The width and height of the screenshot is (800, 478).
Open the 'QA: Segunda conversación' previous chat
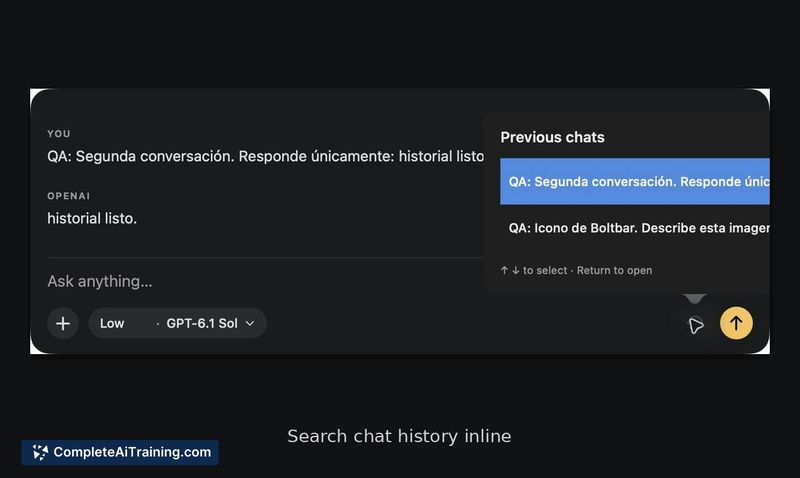pyautogui.click(x=635, y=182)
